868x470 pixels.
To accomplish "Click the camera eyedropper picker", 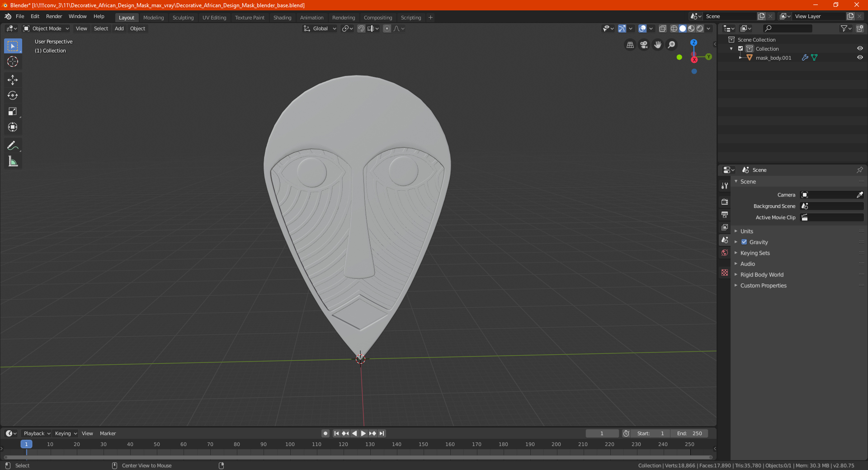I will pos(859,195).
